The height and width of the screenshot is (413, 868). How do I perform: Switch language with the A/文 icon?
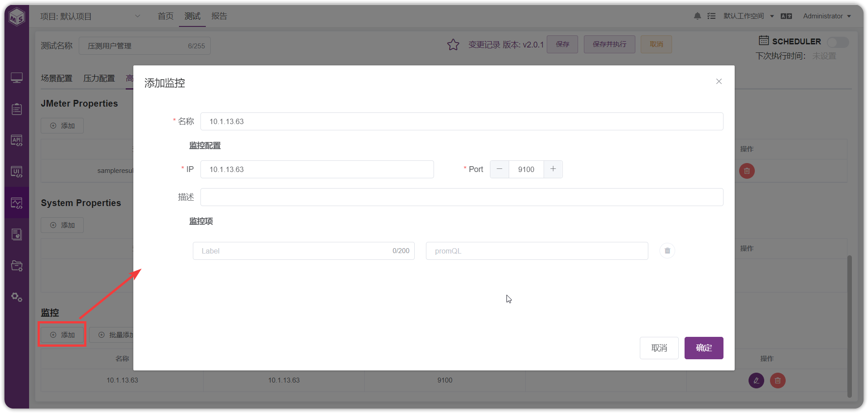coord(786,16)
